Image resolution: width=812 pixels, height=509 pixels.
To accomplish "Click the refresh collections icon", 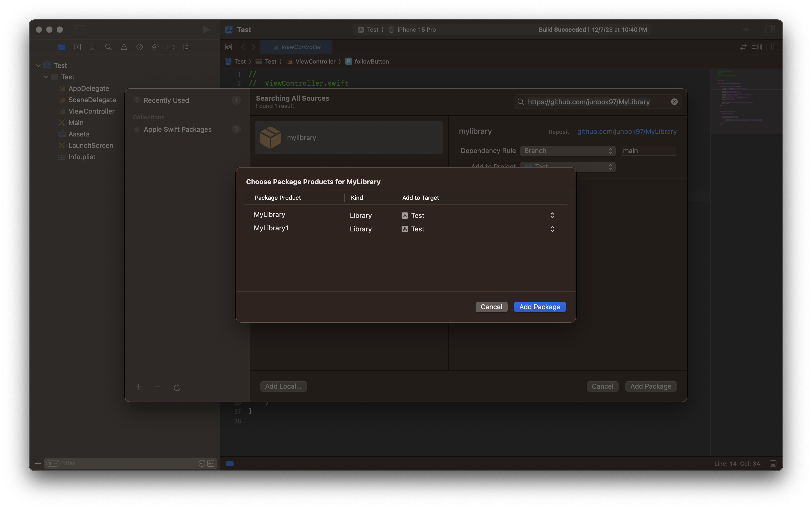I will point(177,388).
